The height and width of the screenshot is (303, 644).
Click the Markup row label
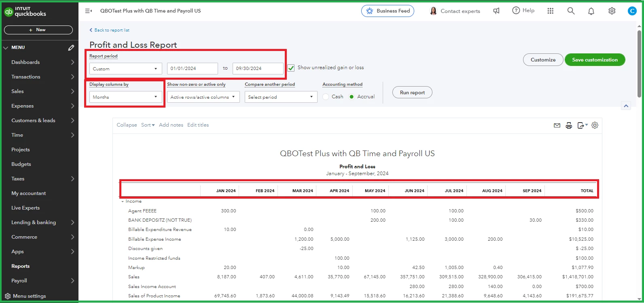tap(136, 267)
